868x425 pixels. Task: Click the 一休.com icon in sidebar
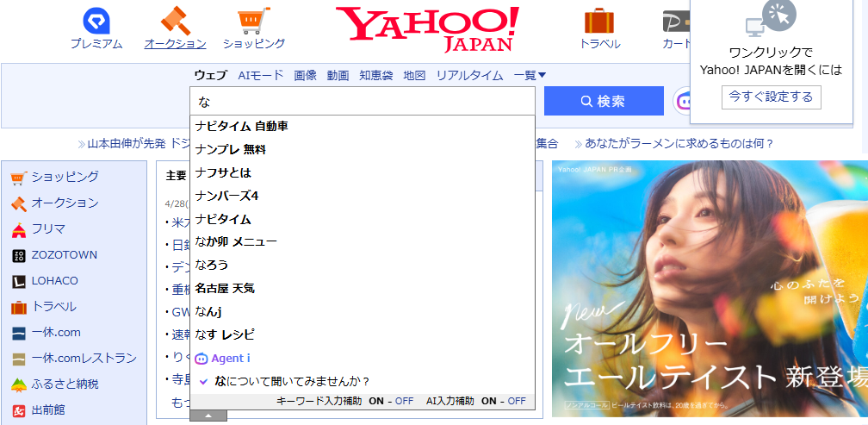click(19, 333)
